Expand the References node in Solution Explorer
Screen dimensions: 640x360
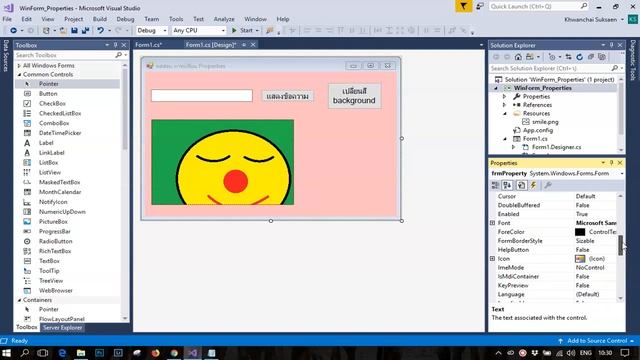pyautogui.click(x=505, y=105)
